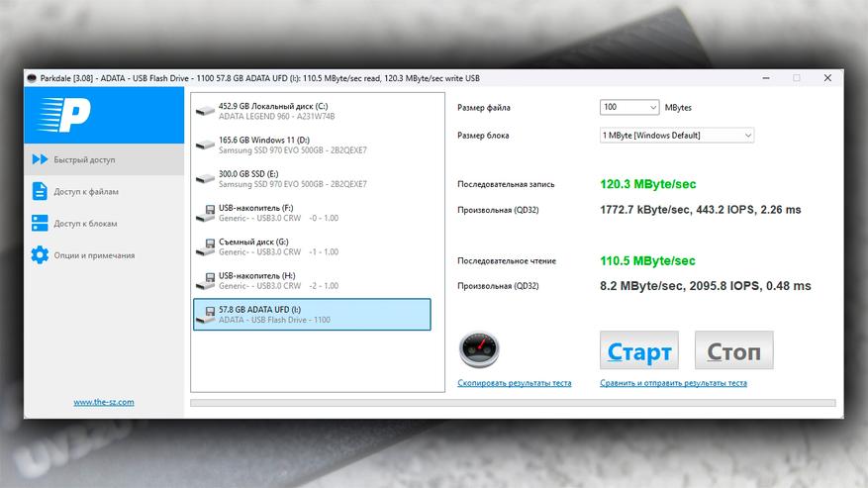Click the Последовательная запись label
Image resolution: width=868 pixels, height=488 pixels.
point(506,184)
